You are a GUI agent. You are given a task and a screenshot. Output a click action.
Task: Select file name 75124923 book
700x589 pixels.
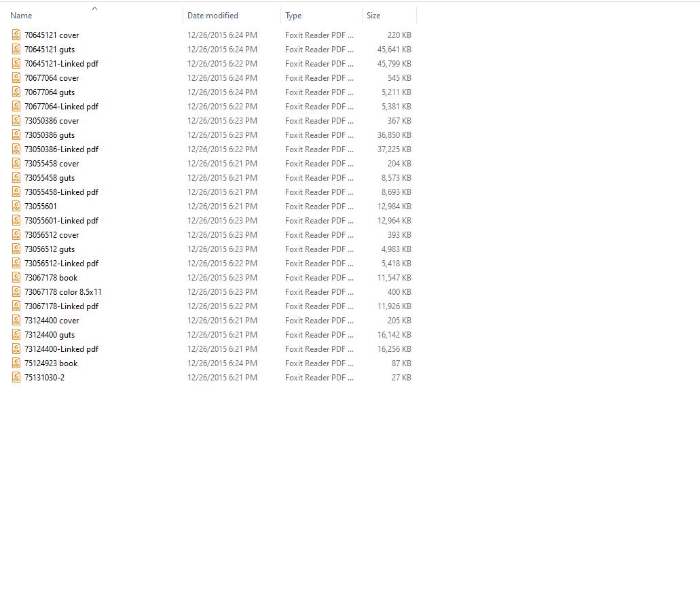(51, 364)
